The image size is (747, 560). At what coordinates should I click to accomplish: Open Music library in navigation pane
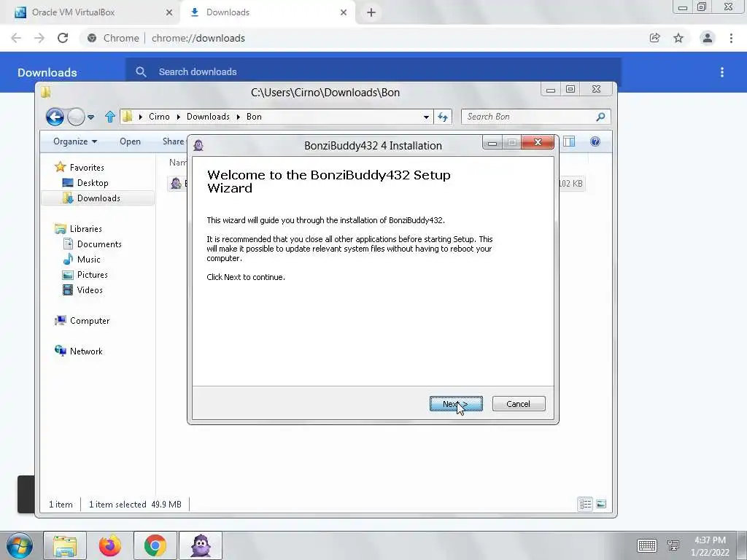(88, 260)
